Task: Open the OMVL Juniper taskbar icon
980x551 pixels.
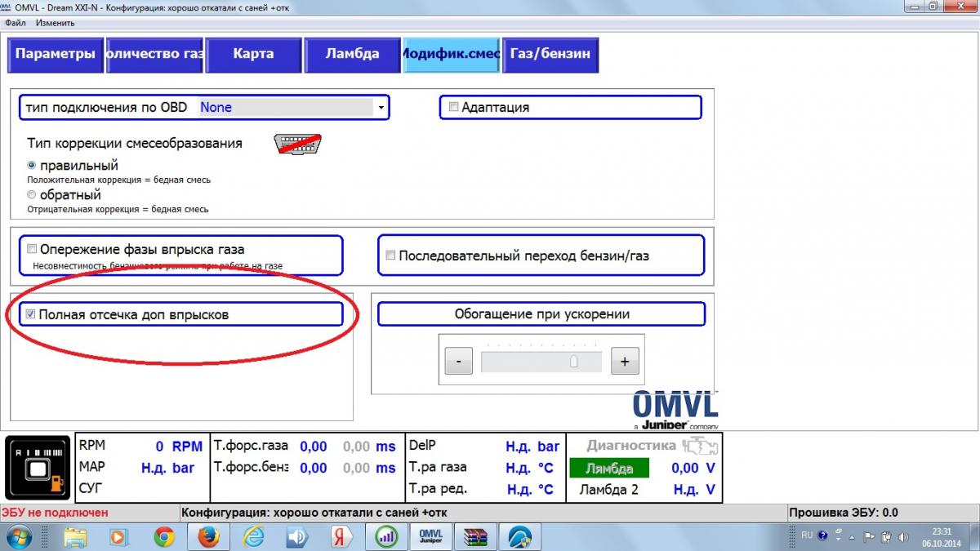Action: click(430, 536)
